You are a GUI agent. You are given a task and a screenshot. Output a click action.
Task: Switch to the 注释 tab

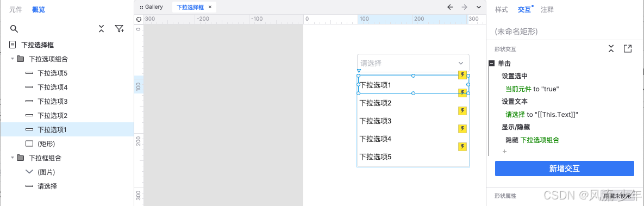pos(547,9)
